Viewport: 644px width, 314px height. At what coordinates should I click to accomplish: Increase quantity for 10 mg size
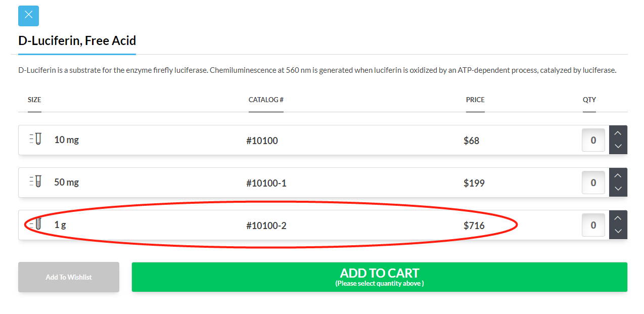[618, 133]
